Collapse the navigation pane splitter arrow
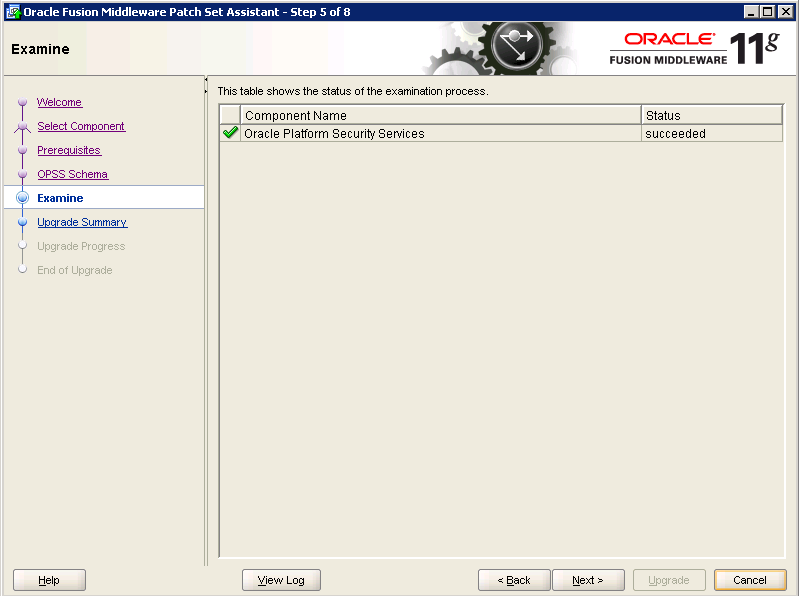Image resolution: width=799 pixels, height=596 pixels. click(206, 79)
